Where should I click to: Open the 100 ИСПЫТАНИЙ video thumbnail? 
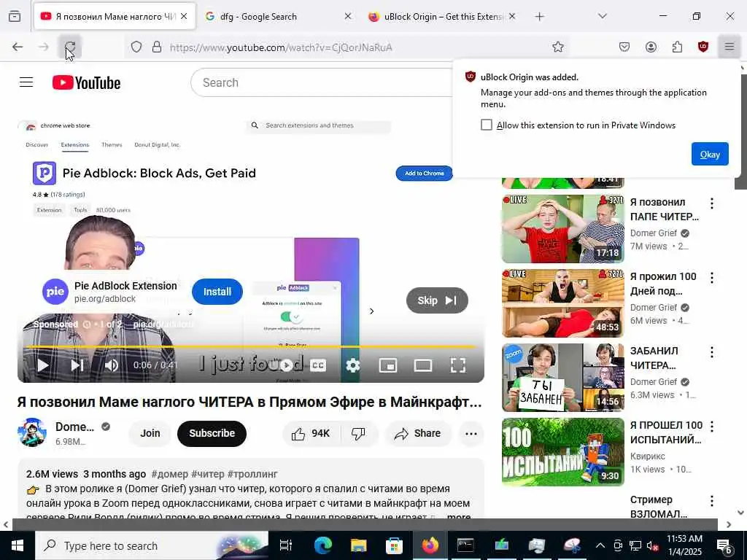pos(562,452)
